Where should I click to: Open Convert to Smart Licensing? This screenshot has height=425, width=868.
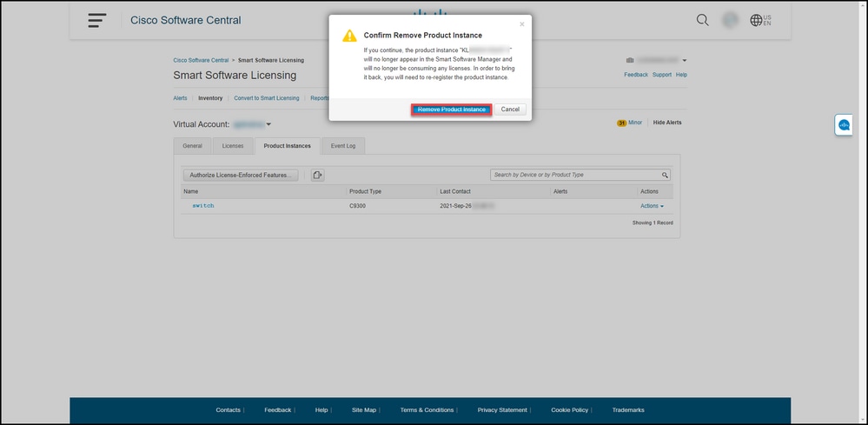266,98
